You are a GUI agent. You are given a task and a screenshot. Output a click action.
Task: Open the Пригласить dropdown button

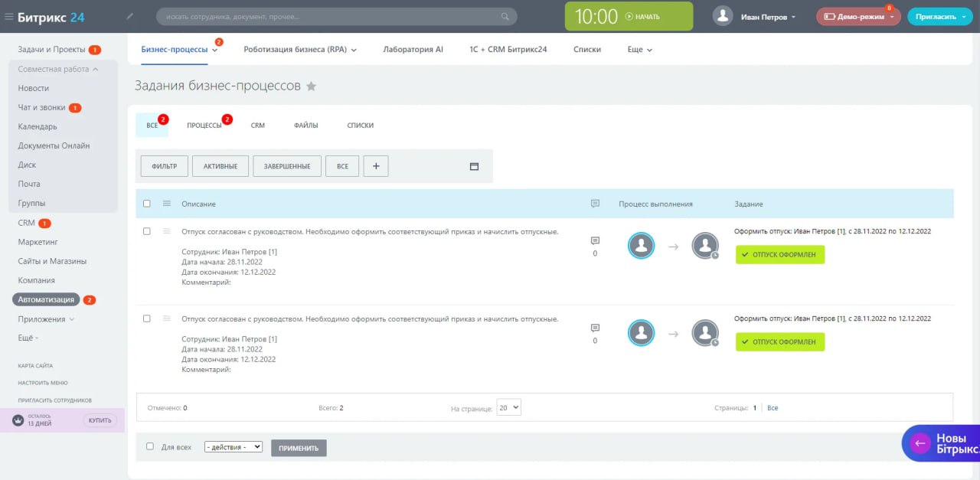tap(940, 17)
